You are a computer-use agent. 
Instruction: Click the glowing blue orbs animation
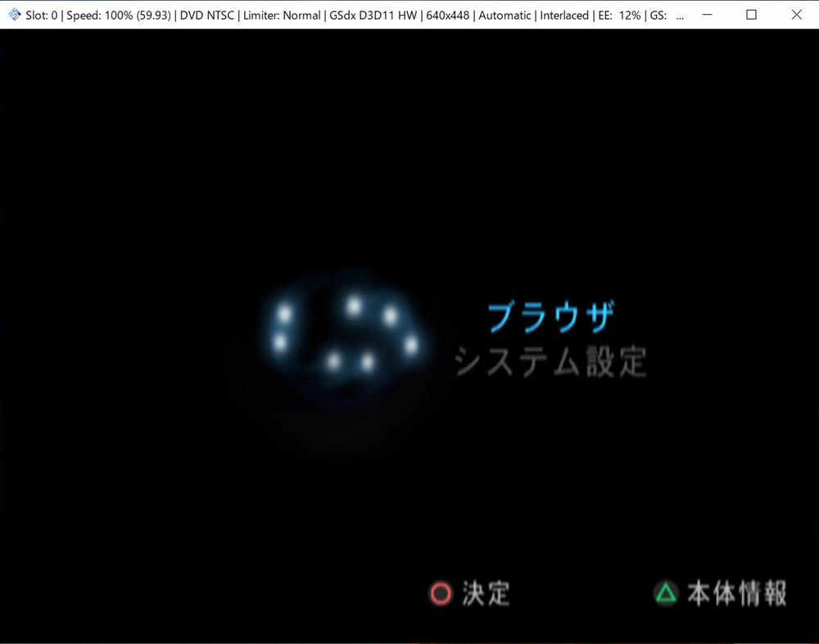(x=345, y=334)
